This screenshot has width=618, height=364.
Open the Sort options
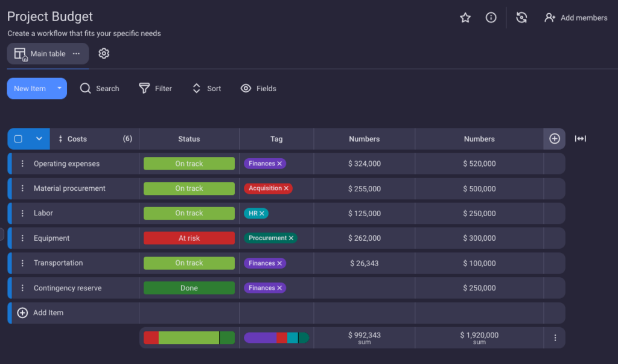[206, 88]
